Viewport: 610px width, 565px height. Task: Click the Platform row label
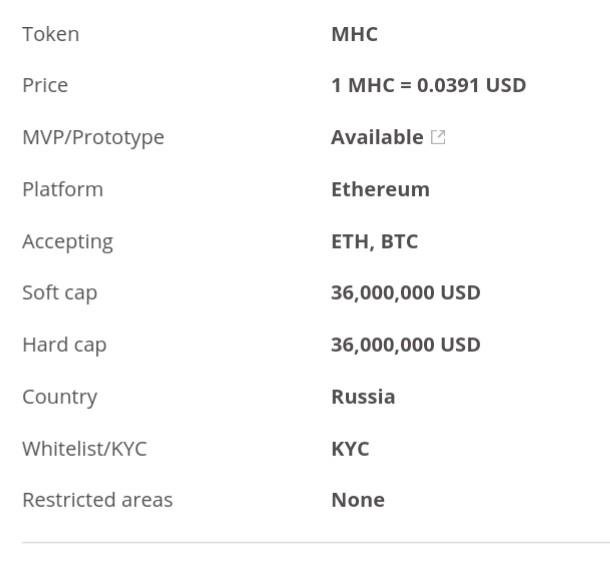click(62, 189)
